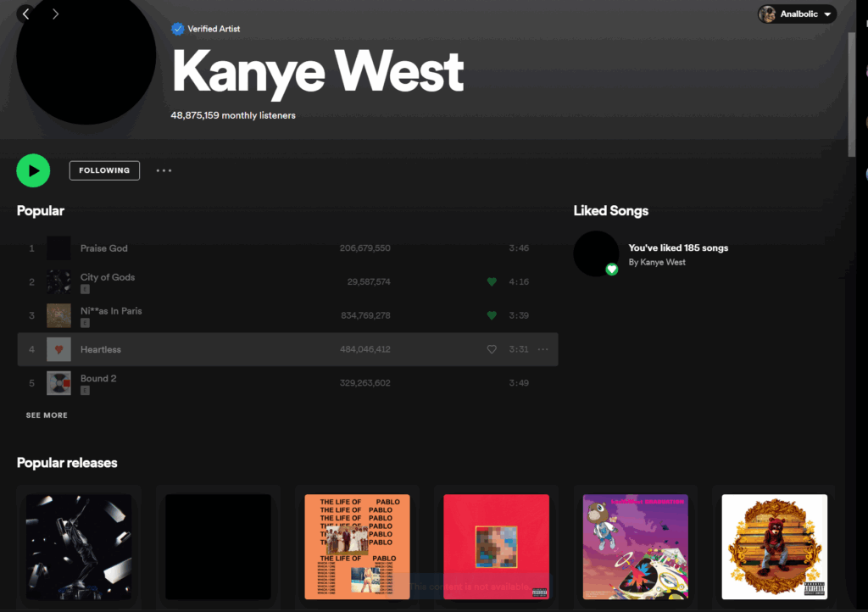Click the vertical scrollbar on the right
Screen dimensions: 868x612
852,94
